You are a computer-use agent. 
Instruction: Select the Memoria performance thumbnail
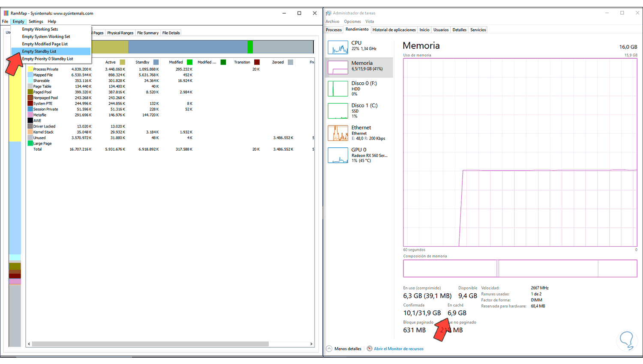coord(338,67)
